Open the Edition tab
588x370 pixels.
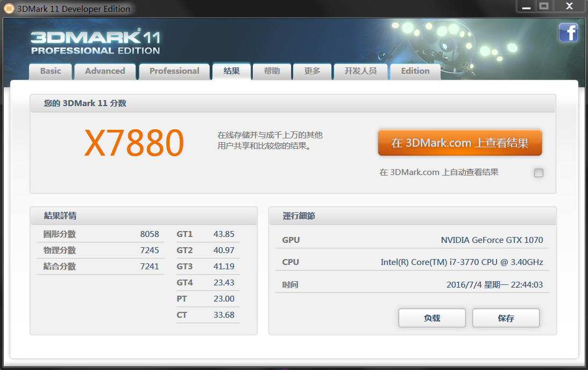pos(415,71)
